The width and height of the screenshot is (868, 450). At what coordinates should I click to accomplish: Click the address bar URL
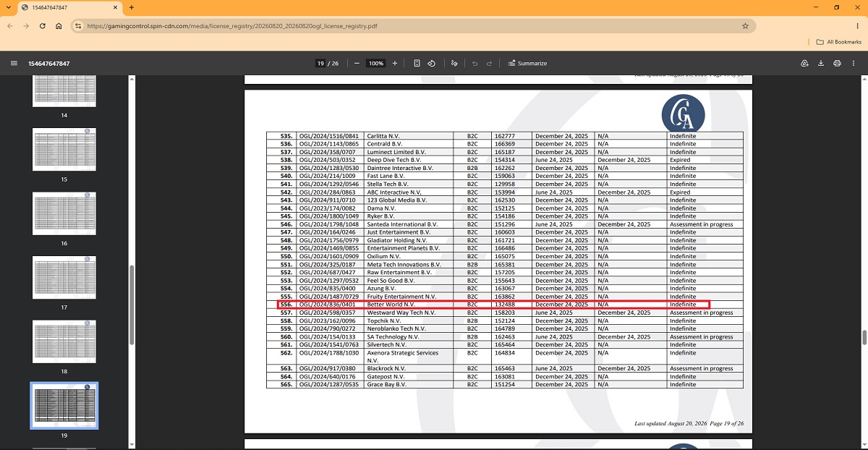(x=231, y=25)
